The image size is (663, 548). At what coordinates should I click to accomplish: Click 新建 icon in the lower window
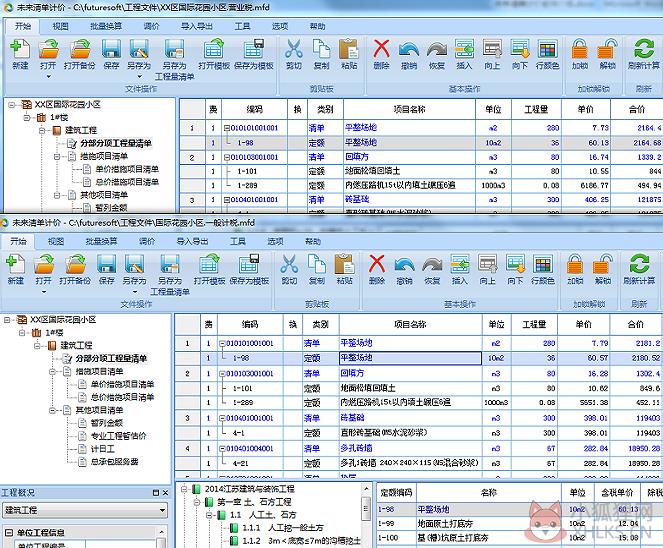click(x=15, y=264)
